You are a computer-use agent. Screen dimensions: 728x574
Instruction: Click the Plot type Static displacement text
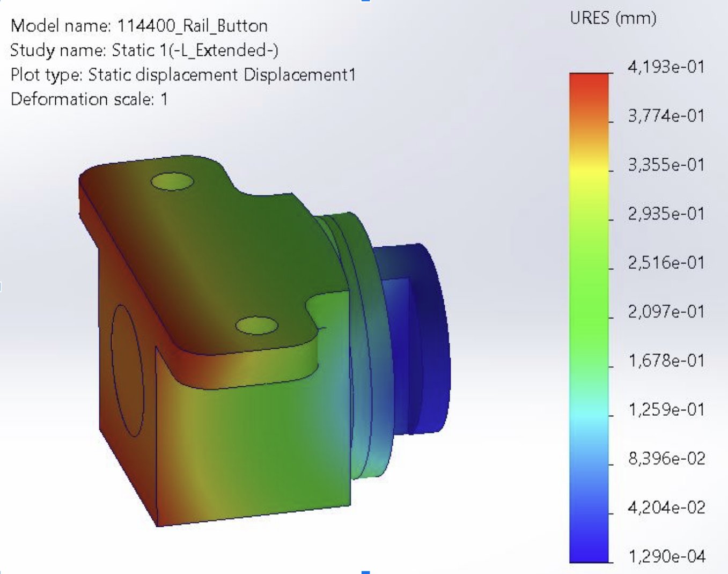pos(182,75)
